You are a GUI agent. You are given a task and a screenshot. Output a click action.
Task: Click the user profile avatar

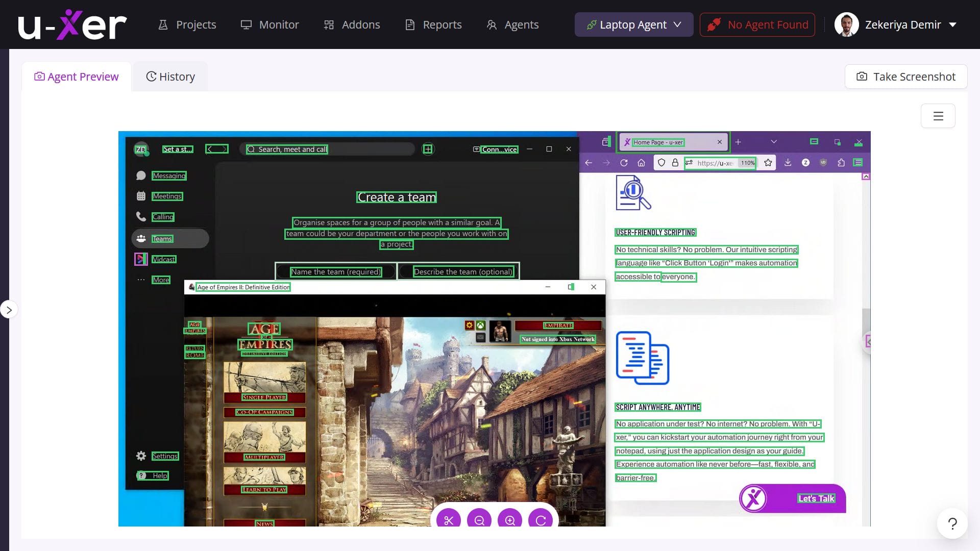pos(846,24)
